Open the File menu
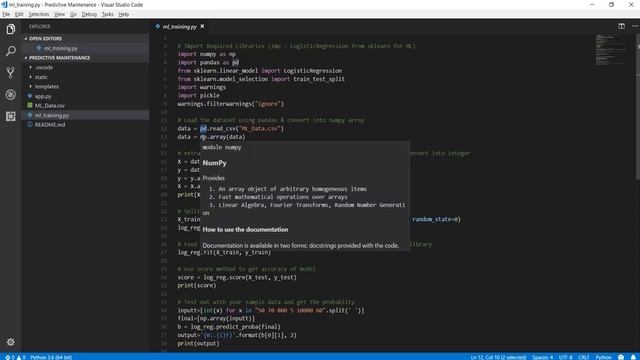The width and height of the screenshot is (640, 360). [6, 14]
